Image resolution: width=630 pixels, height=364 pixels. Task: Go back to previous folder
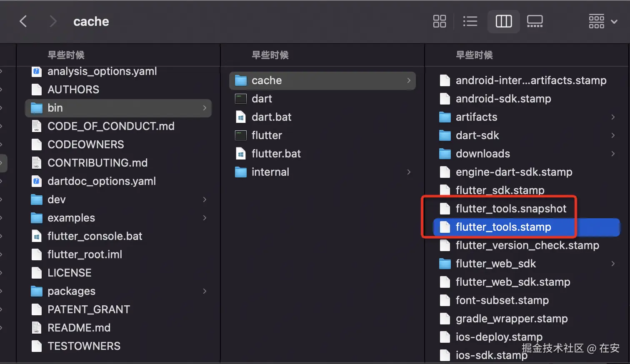(x=23, y=21)
